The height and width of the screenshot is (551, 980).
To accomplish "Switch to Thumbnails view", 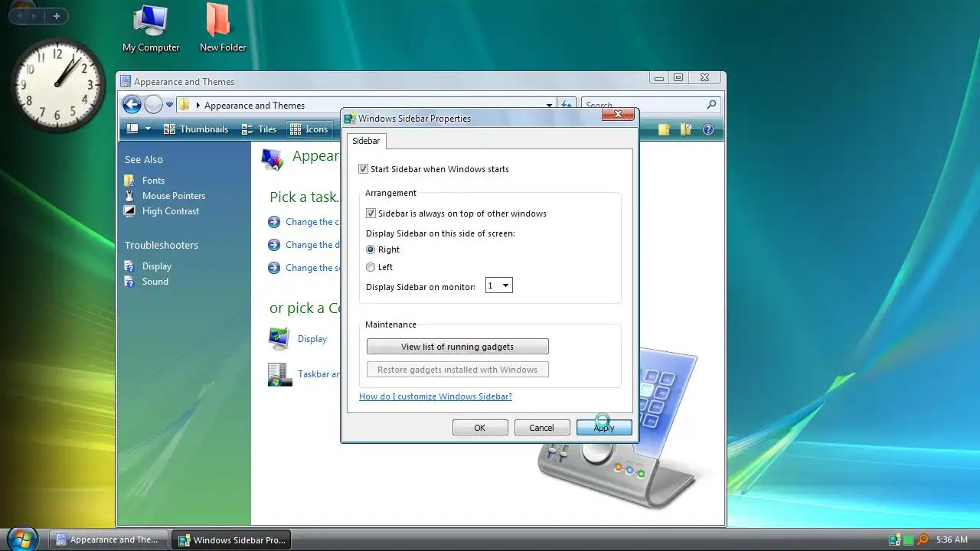I will coord(196,129).
